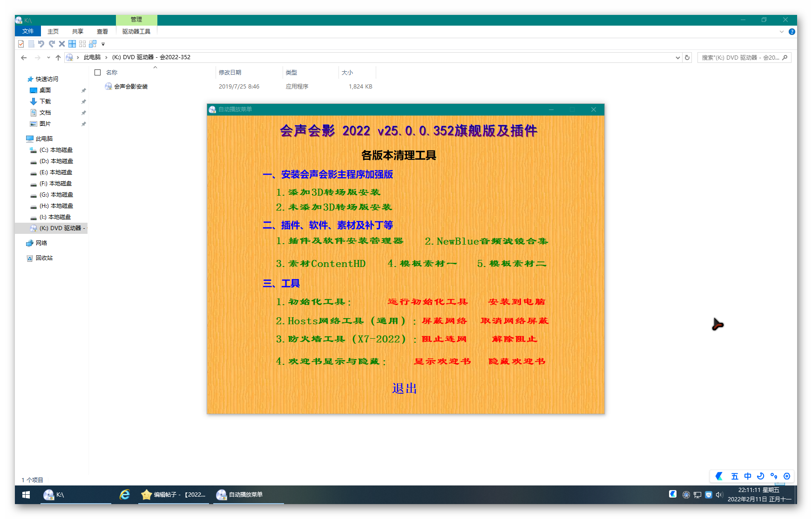Click the Select none icon in quick access toolbar
812x519 pixels.
coord(82,44)
